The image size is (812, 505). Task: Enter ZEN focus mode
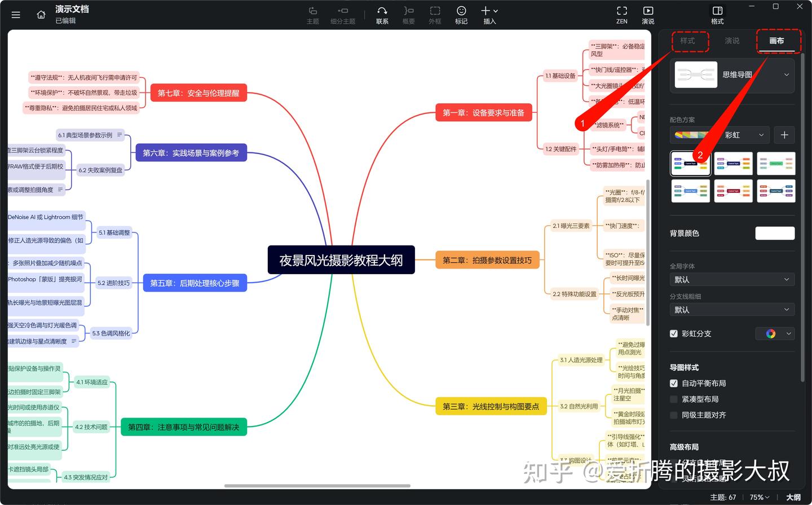(x=621, y=14)
